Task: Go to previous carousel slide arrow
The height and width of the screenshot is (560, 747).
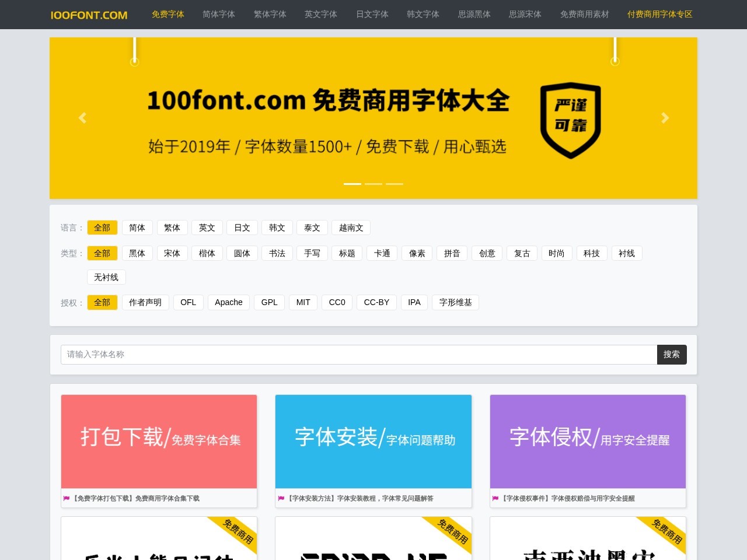Action: 82,118
